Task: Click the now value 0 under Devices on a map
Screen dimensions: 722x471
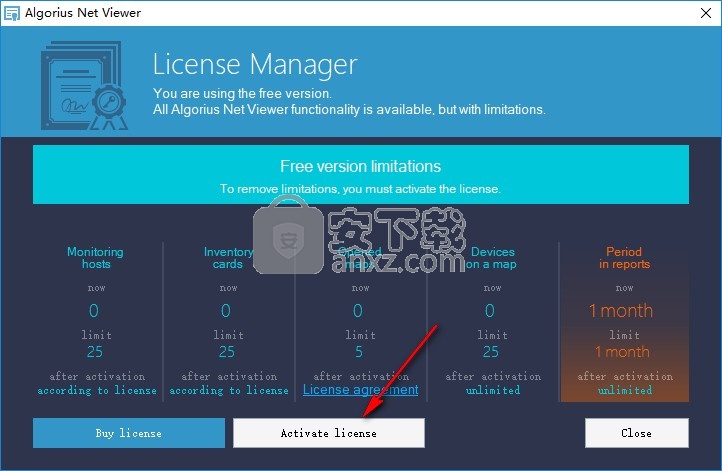Action: 490,311
